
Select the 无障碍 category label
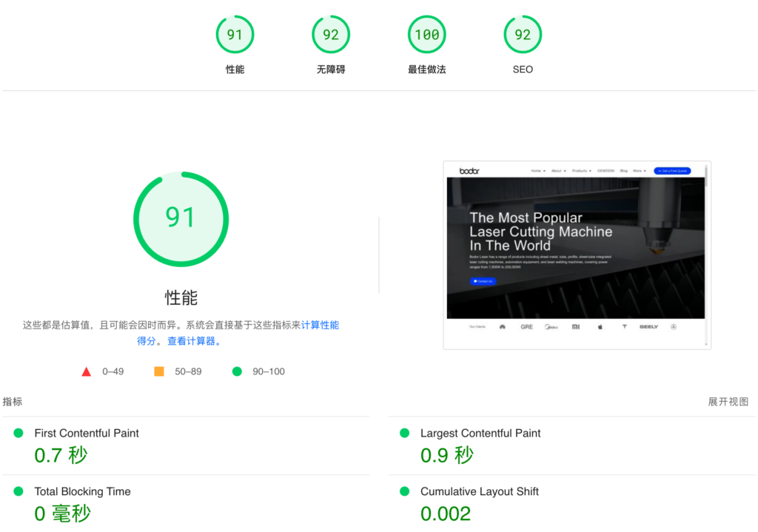point(331,70)
